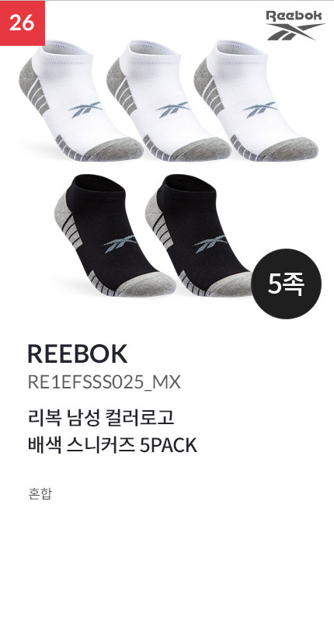Click the vector logo on right black sock
This screenshot has width=334, height=644.
(x=210, y=244)
